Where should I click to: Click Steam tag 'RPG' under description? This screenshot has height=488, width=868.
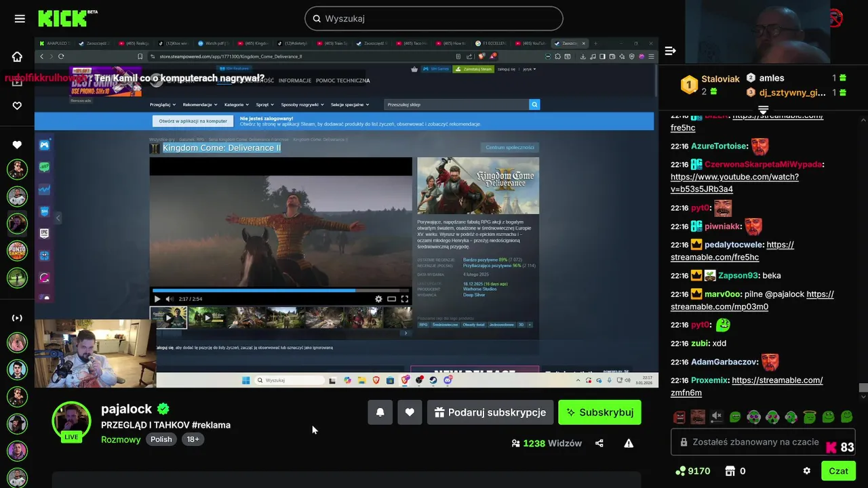pos(423,325)
